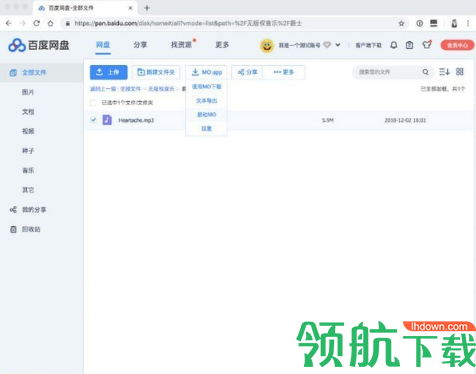Viewport: 476px width, 374px height.
Task: Click the 无版权音乐 breadcrumb link
Action: tap(161, 89)
